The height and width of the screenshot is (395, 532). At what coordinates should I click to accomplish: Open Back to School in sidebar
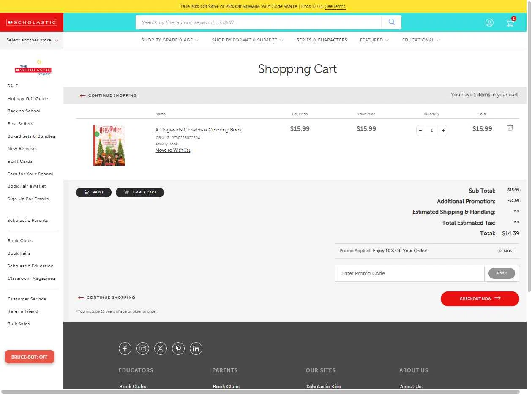tap(24, 111)
